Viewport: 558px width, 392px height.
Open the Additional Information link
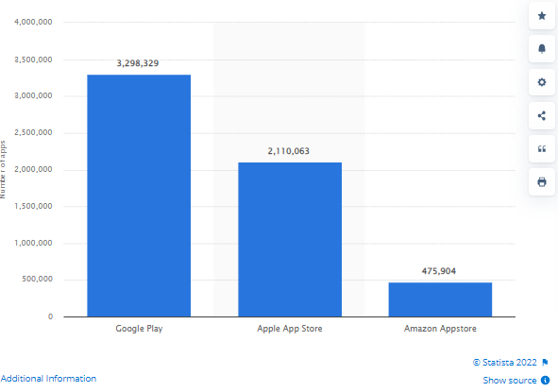[x=48, y=379]
